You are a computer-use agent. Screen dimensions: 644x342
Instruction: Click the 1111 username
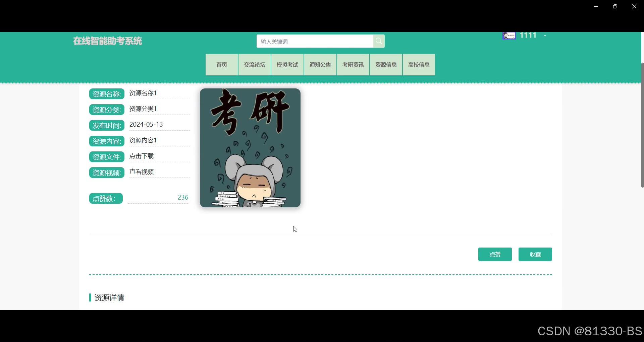tap(528, 36)
